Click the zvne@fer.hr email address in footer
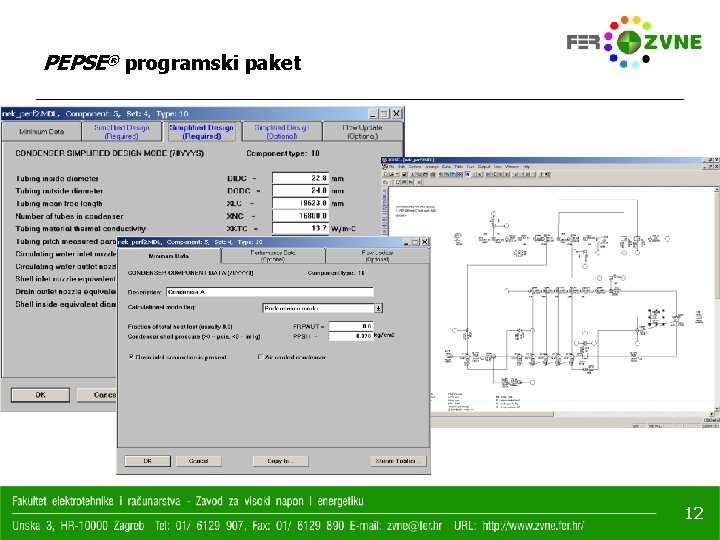 (x=415, y=526)
